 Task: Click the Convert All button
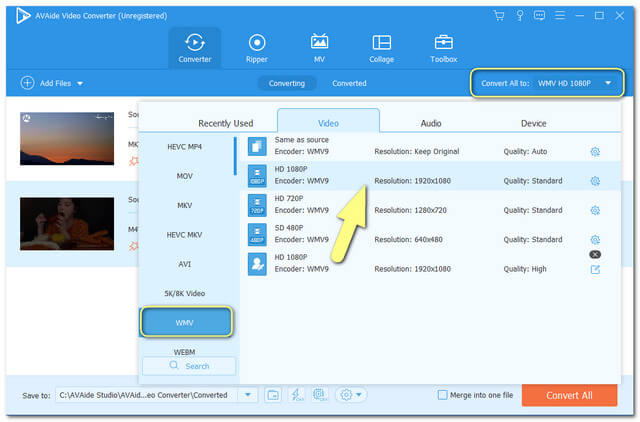click(569, 395)
